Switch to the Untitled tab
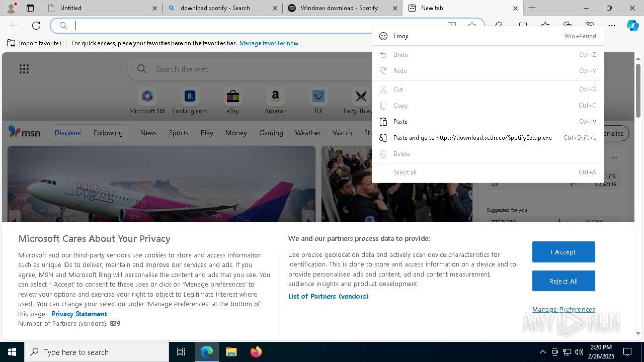Screen dimensions: 644x362 tap(102, 8)
